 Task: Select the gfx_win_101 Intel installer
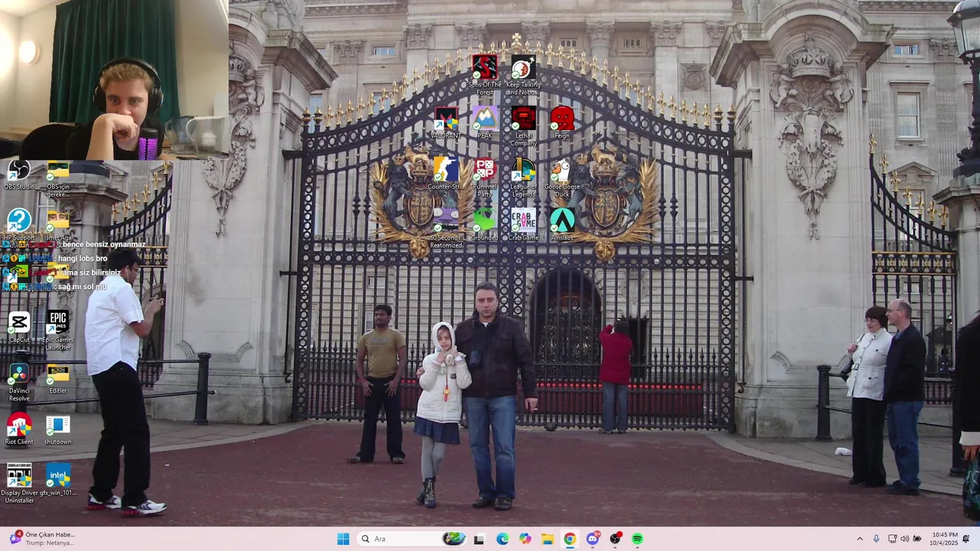(57, 480)
